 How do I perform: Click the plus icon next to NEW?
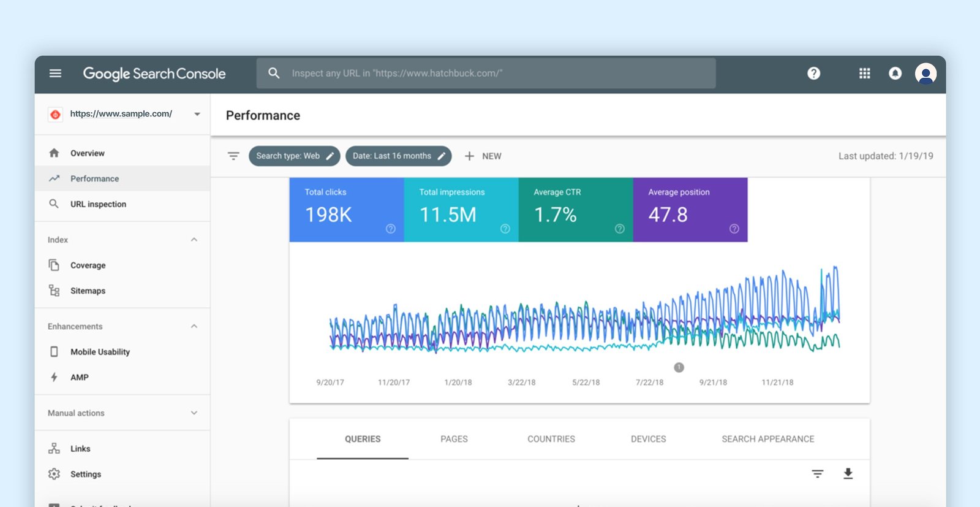[x=469, y=156]
